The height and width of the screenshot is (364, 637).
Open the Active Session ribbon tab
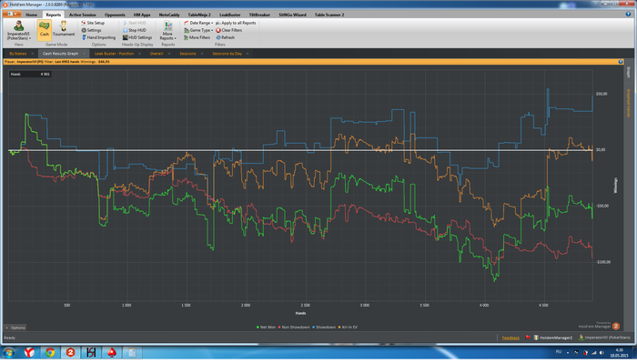(83, 15)
